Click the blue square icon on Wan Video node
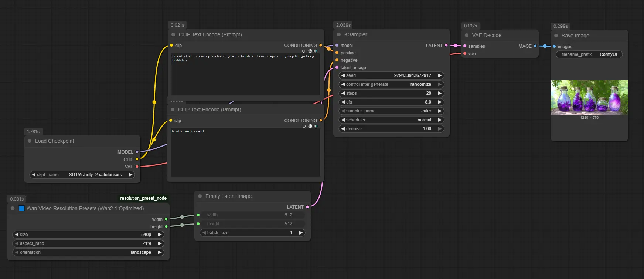Image resolution: width=644 pixels, height=279 pixels. [21, 208]
